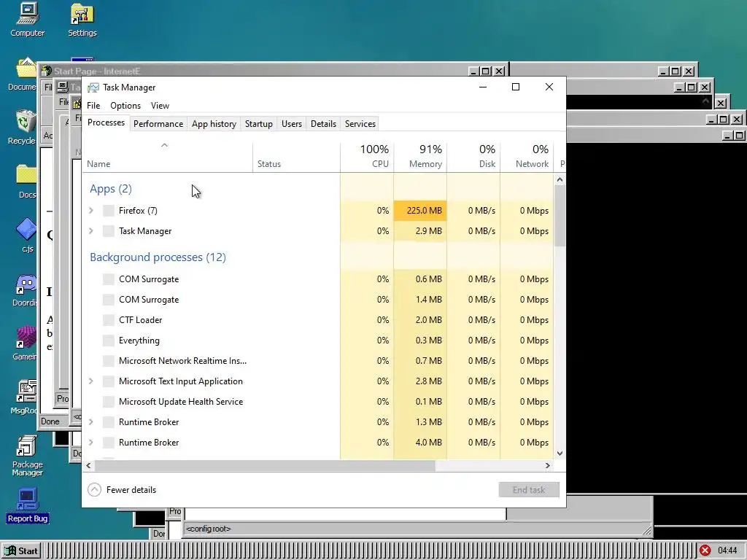747x560 pixels.
Task: Switch to the App history tab
Action: (x=214, y=124)
